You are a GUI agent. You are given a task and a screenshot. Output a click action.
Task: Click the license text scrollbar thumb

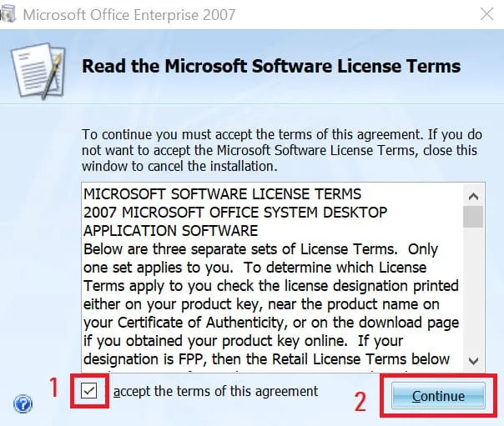point(473,217)
